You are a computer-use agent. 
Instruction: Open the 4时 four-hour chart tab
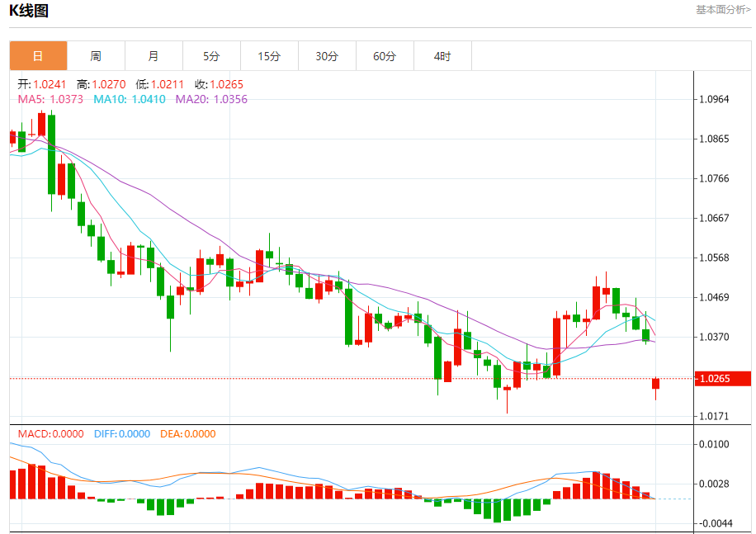click(442, 56)
